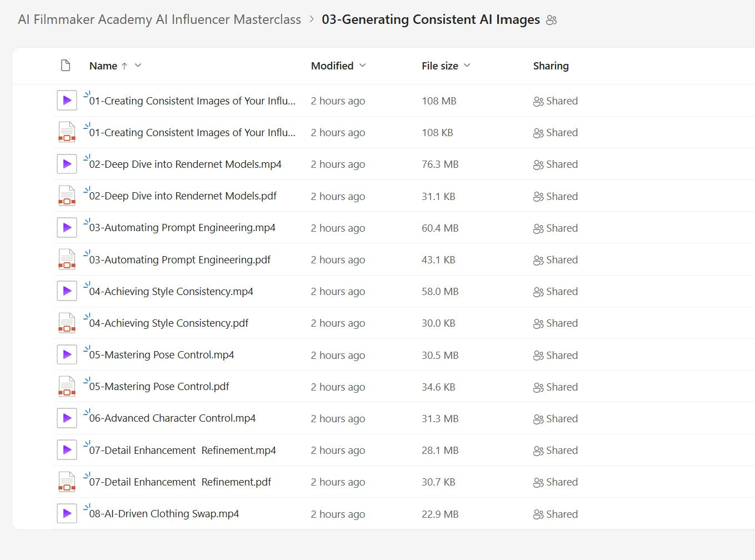755x560 pixels.
Task: Click the PDF icon for 04-Achieving Style Consistency.pdf
Action: pyautogui.click(x=67, y=323)
